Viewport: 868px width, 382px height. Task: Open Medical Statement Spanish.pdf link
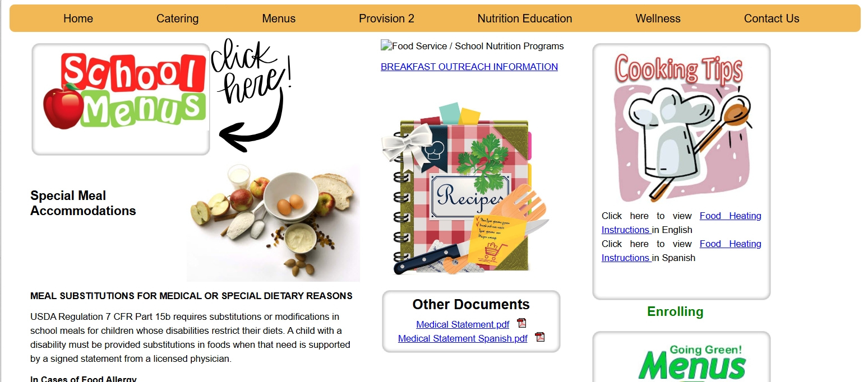click(x=463, y=338)
